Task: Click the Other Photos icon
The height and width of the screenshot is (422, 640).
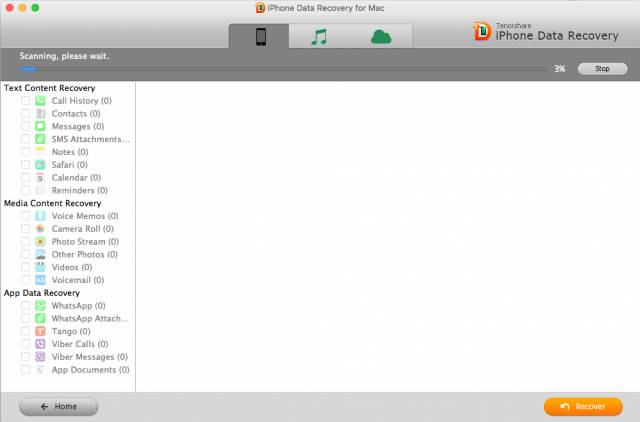Action: click(x=40, y=254)
